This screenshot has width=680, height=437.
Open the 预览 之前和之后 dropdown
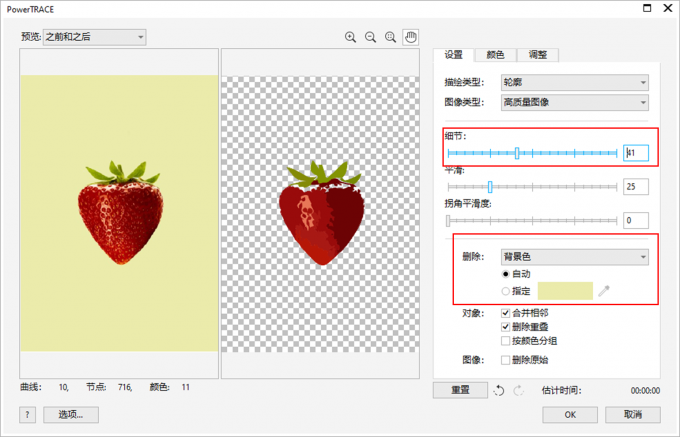tap(94, 37)
